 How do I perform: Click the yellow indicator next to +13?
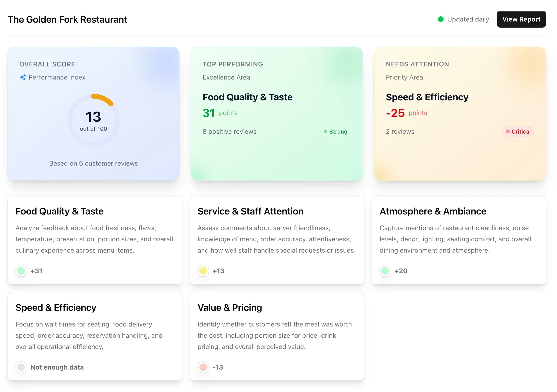pos(203,271)
